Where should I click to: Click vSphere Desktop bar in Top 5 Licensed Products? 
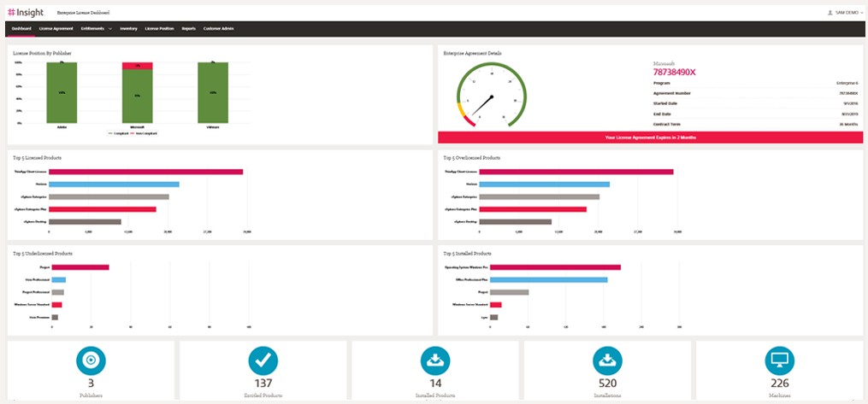point(85,221)
